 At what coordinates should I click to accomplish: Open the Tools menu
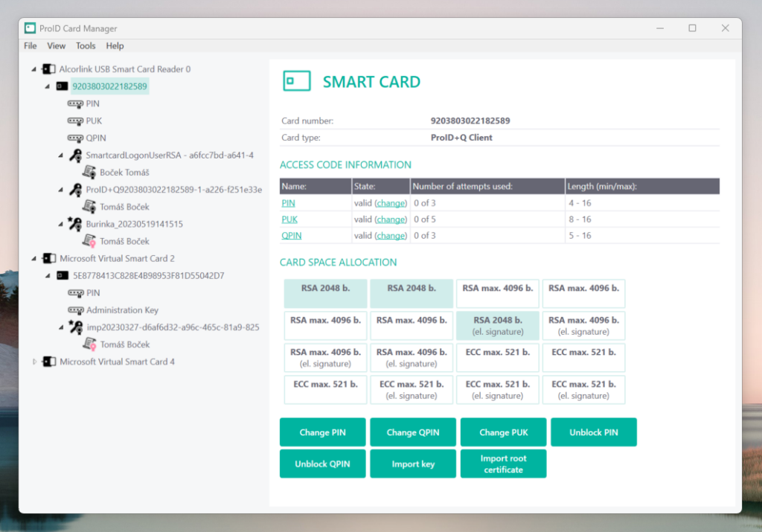click(x=86, y=46)
